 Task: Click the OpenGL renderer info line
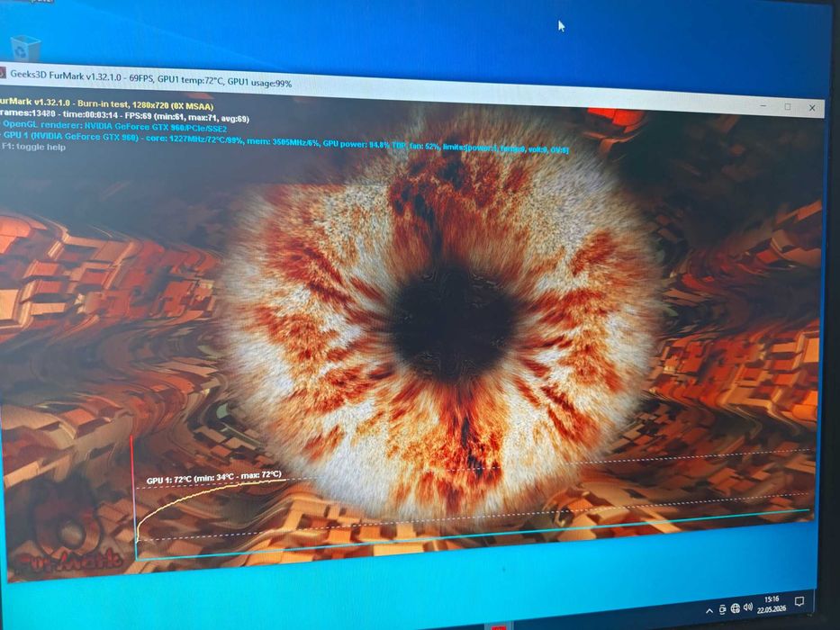coord(113,128)
